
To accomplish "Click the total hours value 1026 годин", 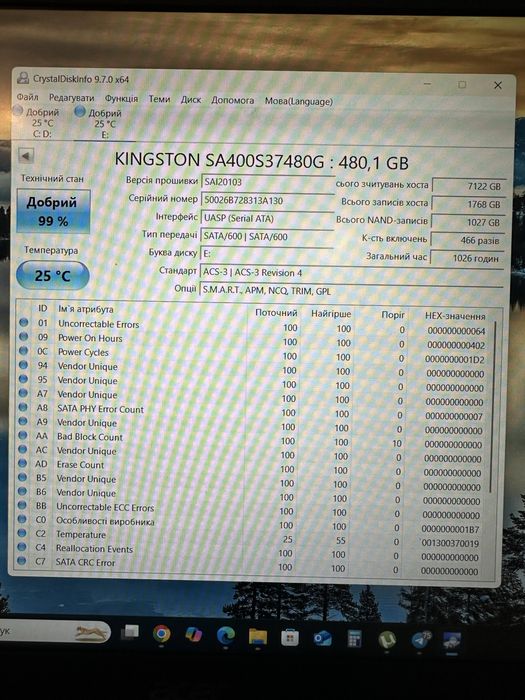I will pyautogui.click(x=467, y=258).
